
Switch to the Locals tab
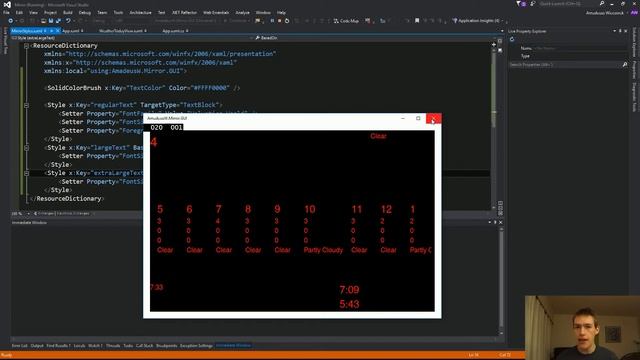point(79,346)
